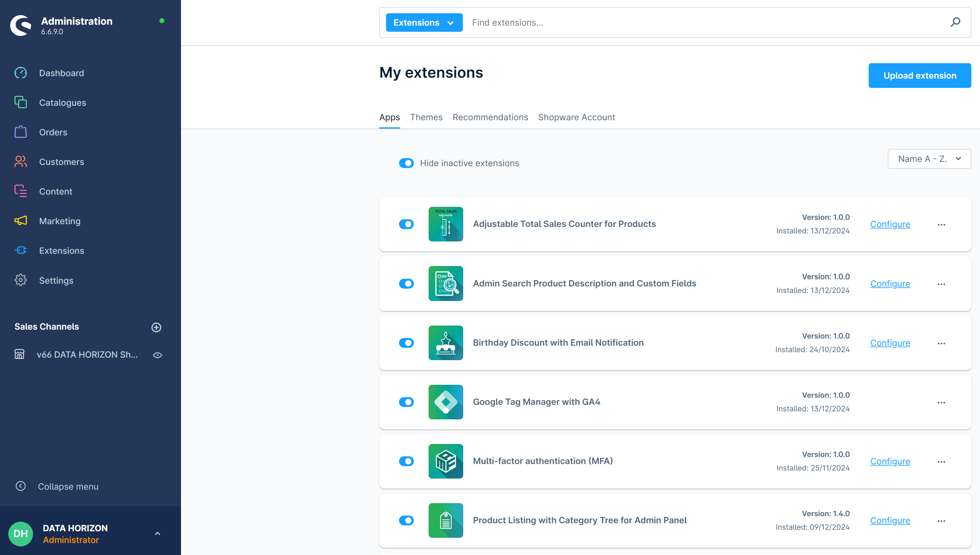This screenshot has height=555, width=980.
Task: Switch to the Apps tab
Action: click(389, 117)
